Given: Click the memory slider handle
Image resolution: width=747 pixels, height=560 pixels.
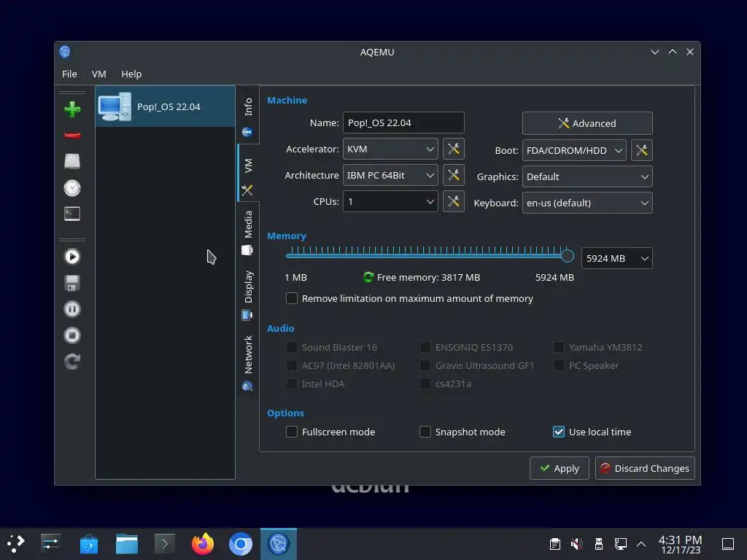Looking at the screenshot, I should [x=567, y=256].
